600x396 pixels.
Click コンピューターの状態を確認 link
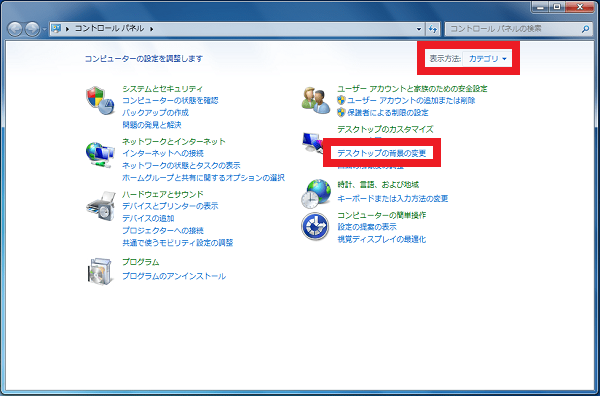tap(170, 101)
